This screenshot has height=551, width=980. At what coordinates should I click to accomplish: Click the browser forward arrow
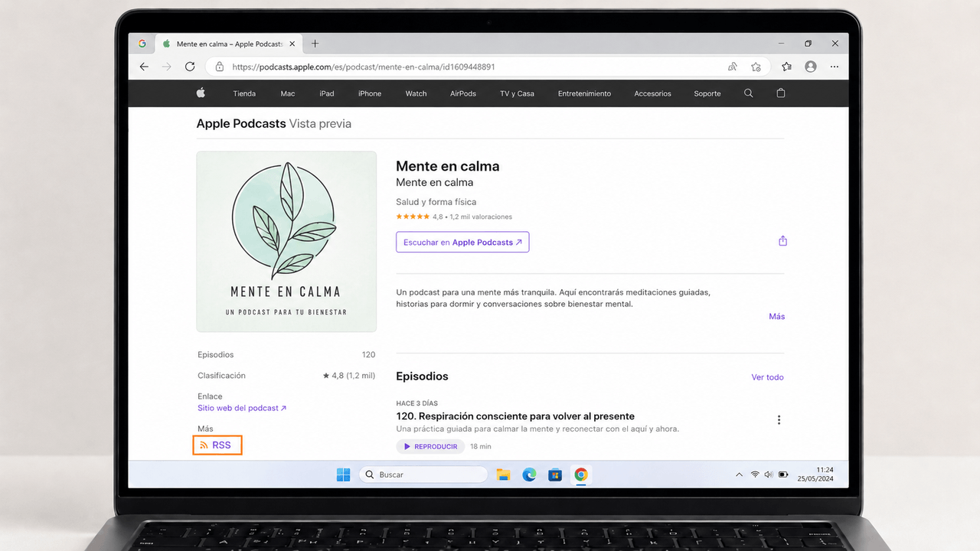click(x=167, y=67)
